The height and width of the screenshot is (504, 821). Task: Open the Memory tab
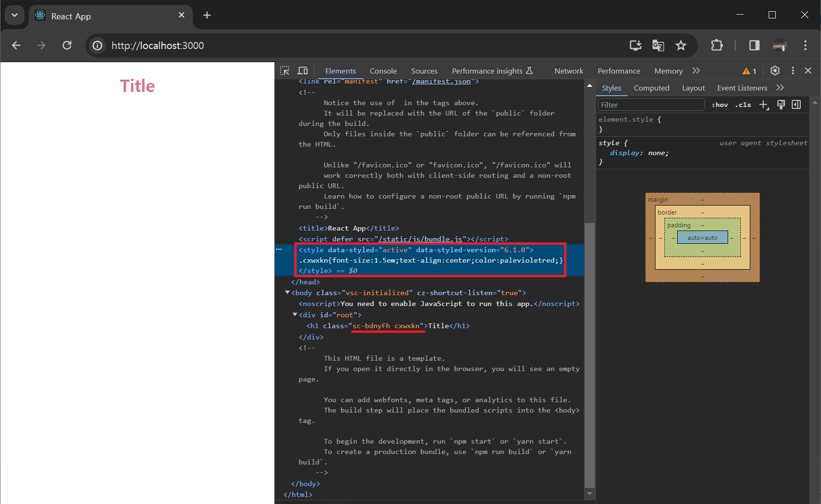pyautogui.click(x=668, y=71)
